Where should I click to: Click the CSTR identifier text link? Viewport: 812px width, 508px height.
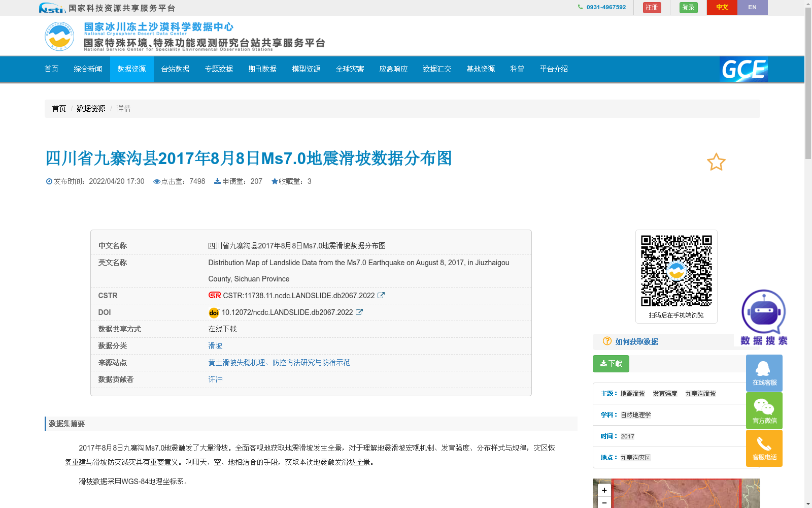[299, 296]
